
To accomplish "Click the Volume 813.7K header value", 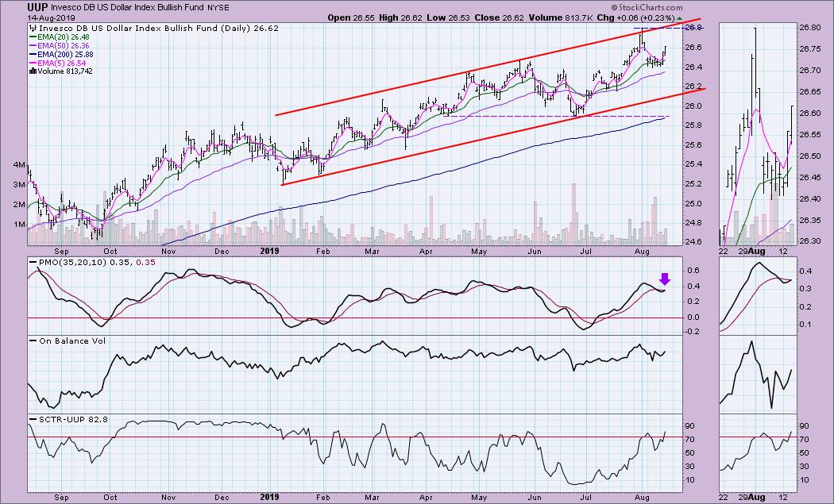I will tap(561, 17).
